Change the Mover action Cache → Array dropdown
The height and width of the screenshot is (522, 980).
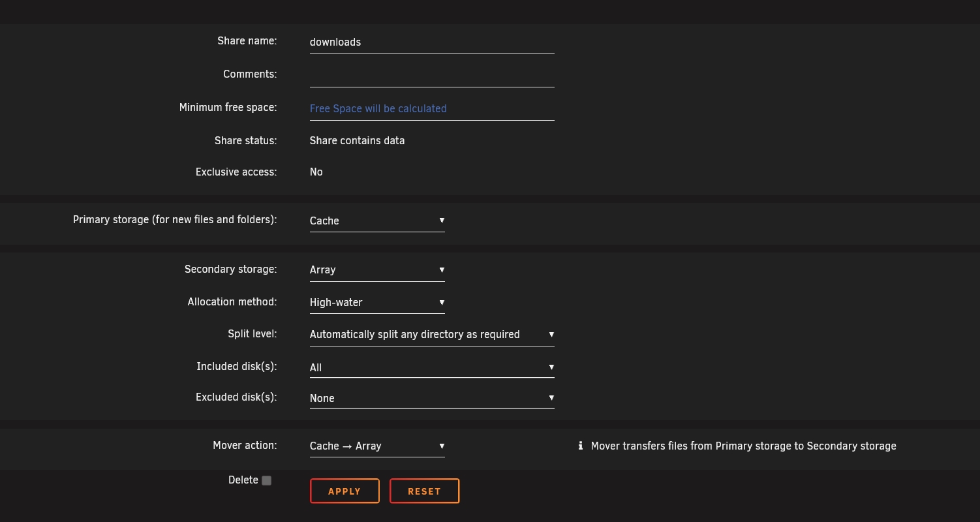click(376, 446)
